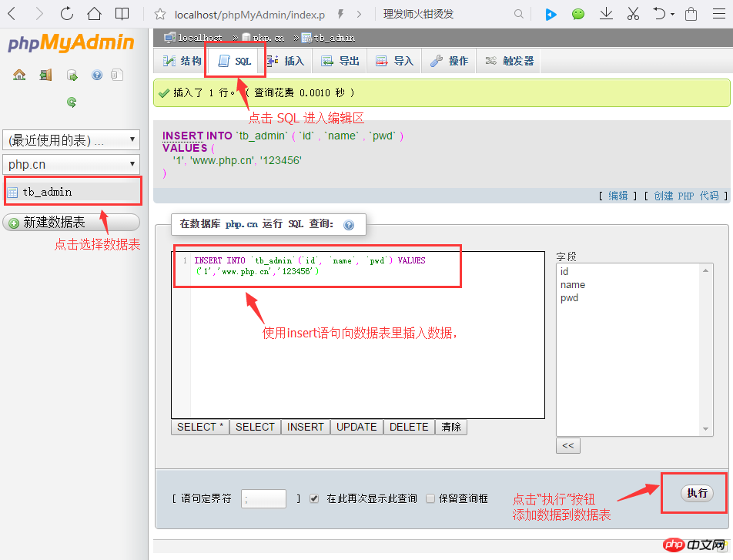Click the documentation page icon in sidebar
The image size is (733, 560).
[x=115, y=75]
